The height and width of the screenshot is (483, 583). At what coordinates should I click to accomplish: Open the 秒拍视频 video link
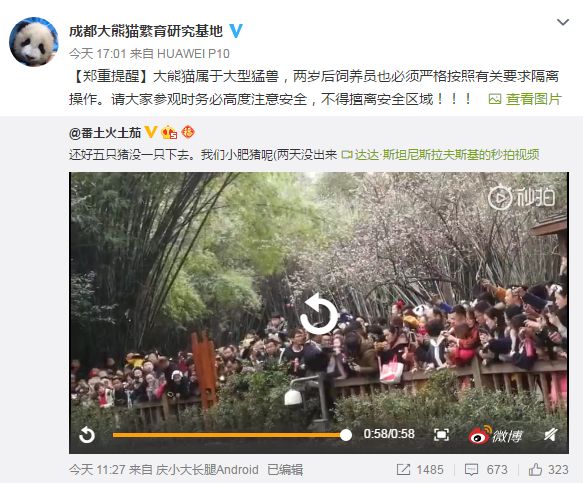[441, 154]
